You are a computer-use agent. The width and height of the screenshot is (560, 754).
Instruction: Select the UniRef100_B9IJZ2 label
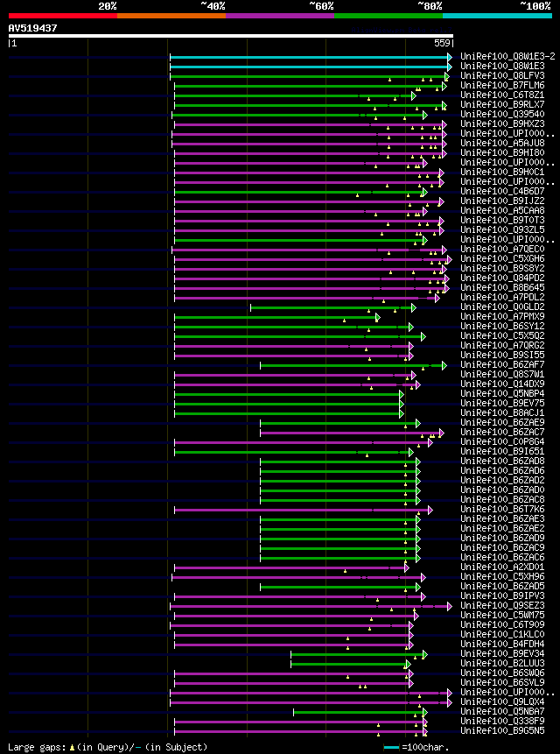tap(503, 201)
